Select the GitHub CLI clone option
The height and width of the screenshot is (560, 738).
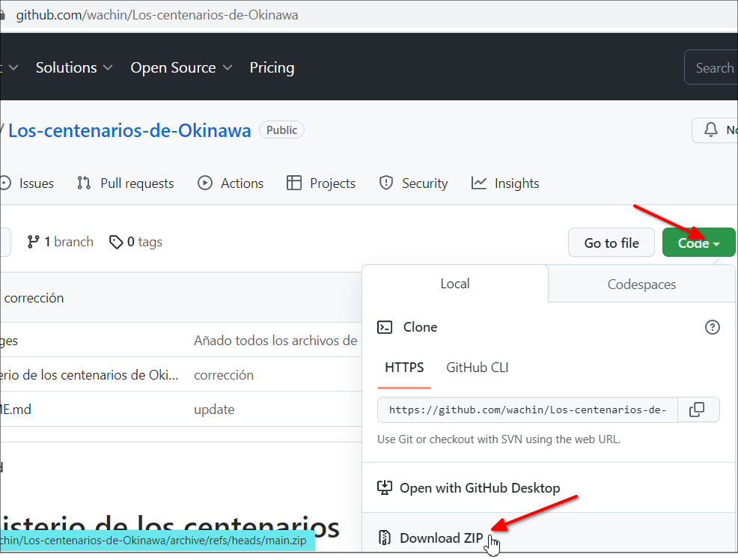tap(478, 368)
